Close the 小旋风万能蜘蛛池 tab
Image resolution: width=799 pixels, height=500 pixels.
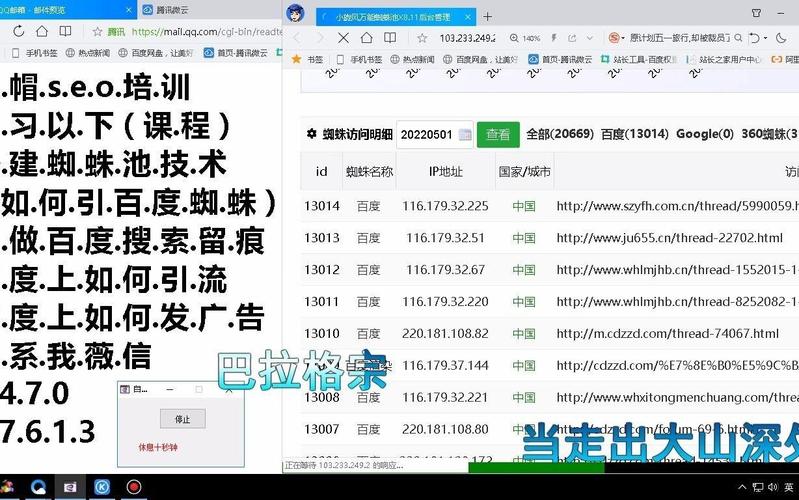pos(468,17)
